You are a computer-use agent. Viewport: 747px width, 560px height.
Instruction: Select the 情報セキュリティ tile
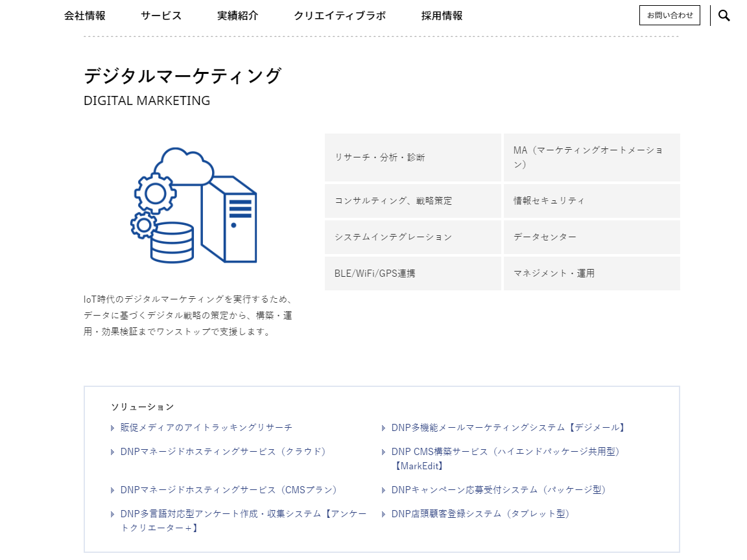point(591,201)
